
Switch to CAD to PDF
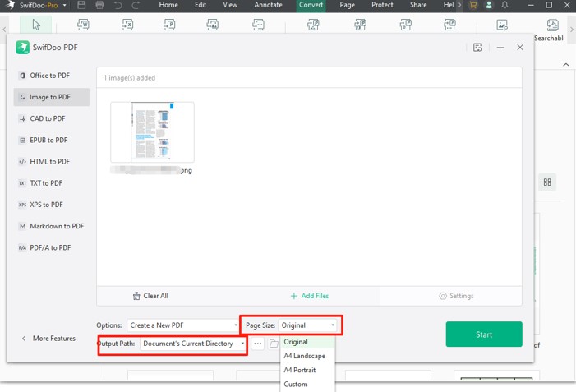pyautogui.click(x=52, y=118)
